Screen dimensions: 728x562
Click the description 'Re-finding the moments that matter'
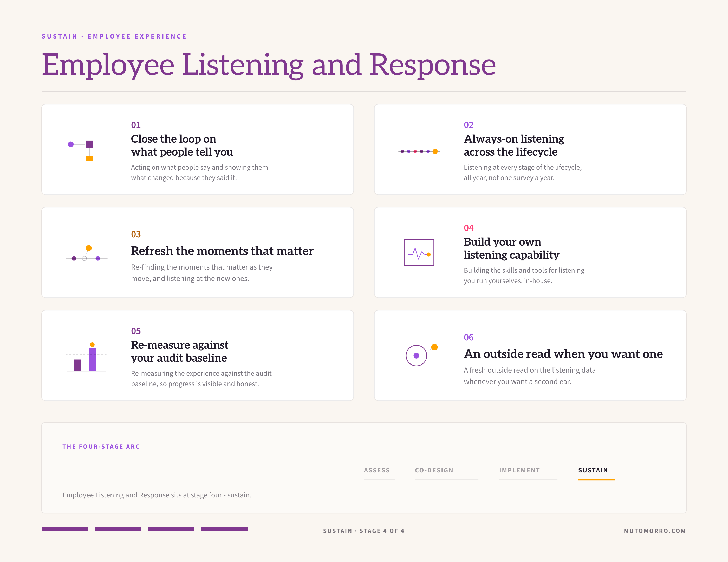[202, 273]
